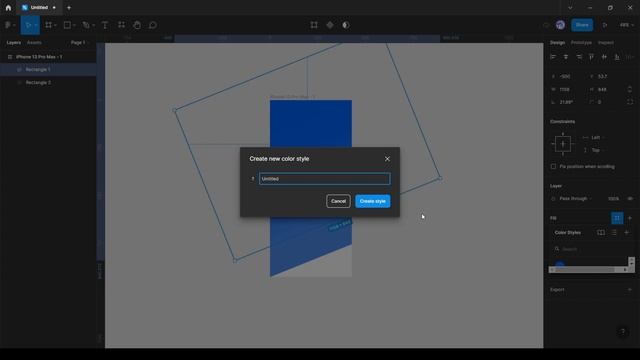Screen dimensions: 640x360
Task: Switch to the Layers tab
Action: point(13,42)
